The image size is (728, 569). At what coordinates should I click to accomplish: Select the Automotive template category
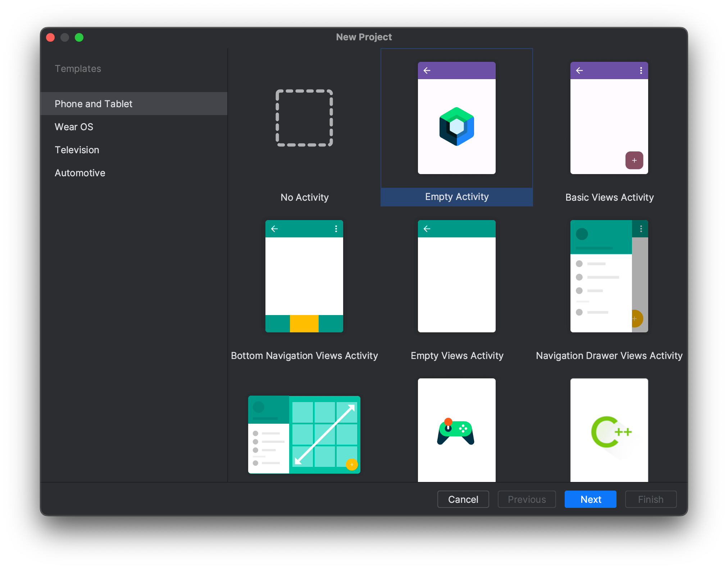coord(80,173)
